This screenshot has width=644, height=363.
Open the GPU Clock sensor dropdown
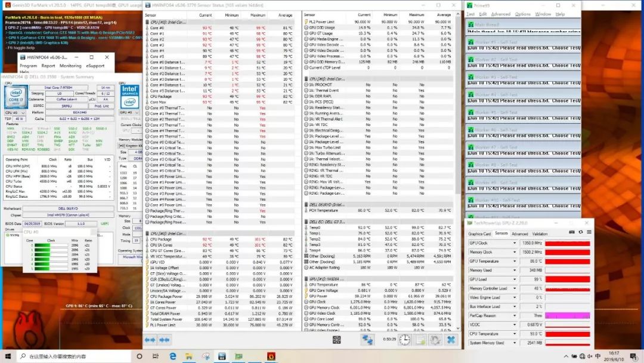[x=515, y=243]
